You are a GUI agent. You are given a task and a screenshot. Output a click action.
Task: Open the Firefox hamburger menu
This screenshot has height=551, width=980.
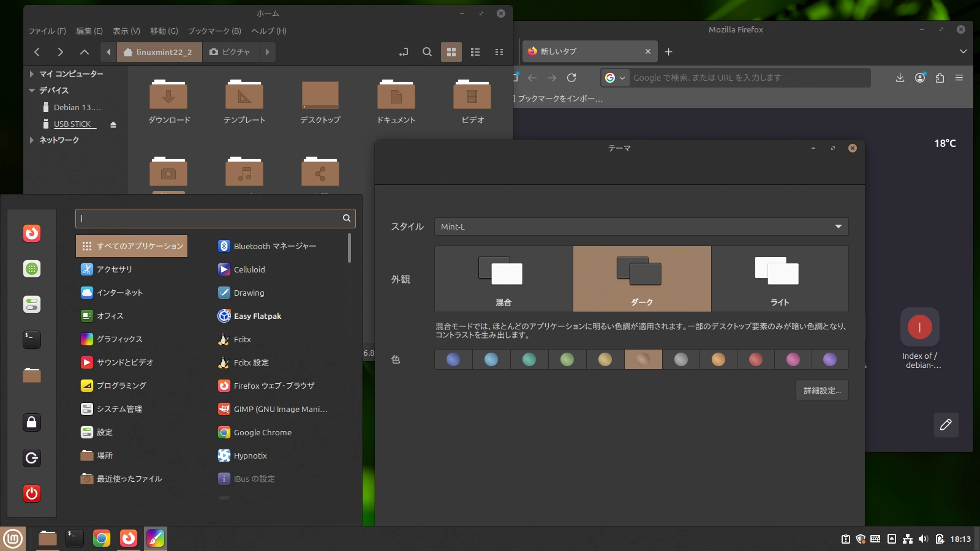tap(959, 78)
